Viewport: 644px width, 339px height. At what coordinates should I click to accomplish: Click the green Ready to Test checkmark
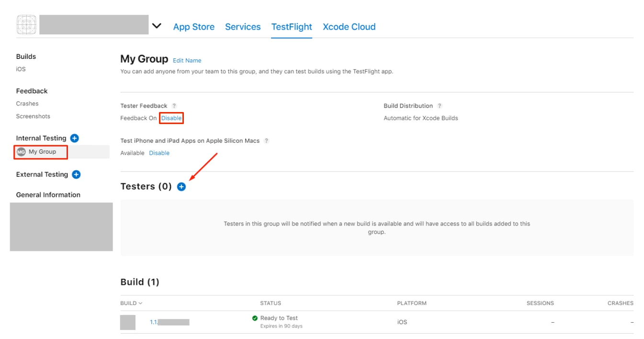tap(255, 318)
